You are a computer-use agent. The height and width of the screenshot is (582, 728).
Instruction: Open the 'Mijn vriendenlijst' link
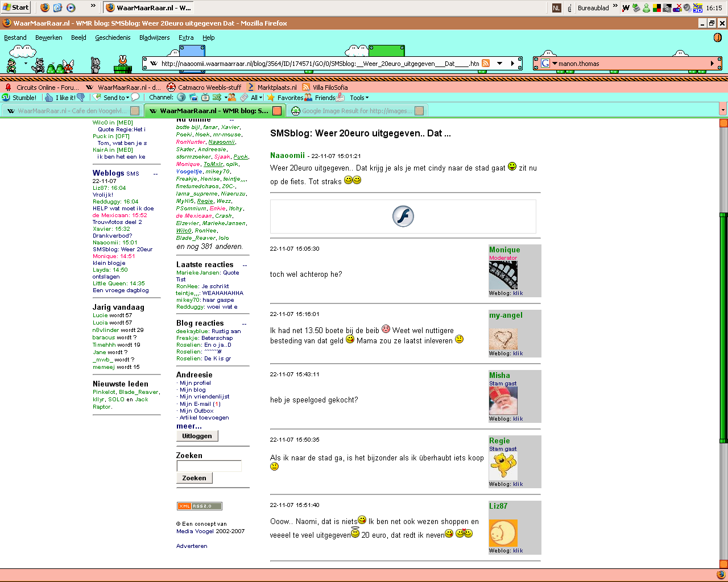click(x=204, y=397)
